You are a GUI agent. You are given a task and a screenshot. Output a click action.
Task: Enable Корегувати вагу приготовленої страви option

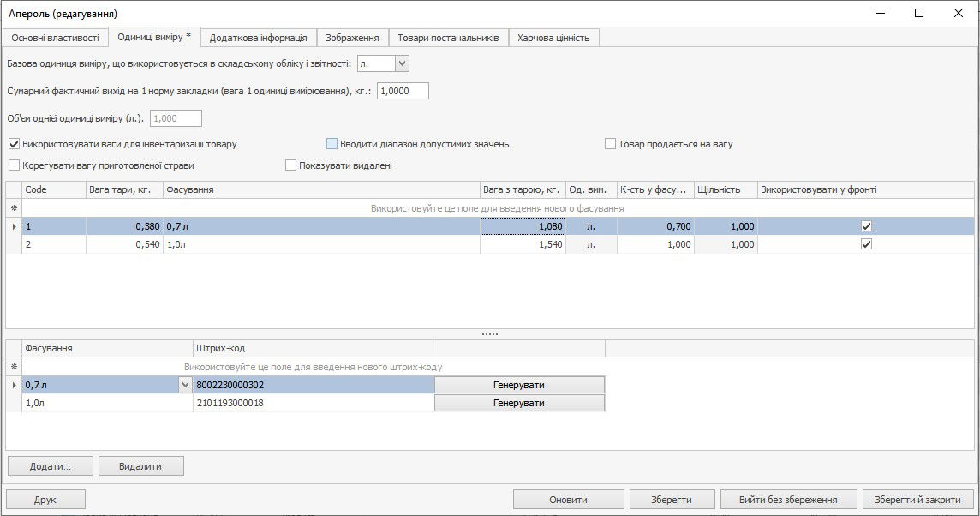coord(14,165)
